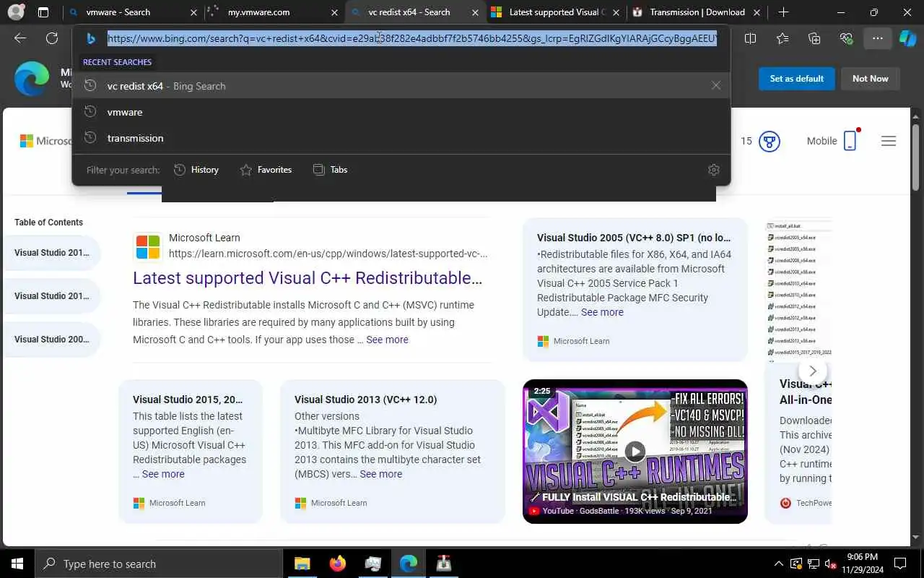The width and height of the screenshot is (924, 578).
Task: Click the address bar URL field
Action: [412, 39]
